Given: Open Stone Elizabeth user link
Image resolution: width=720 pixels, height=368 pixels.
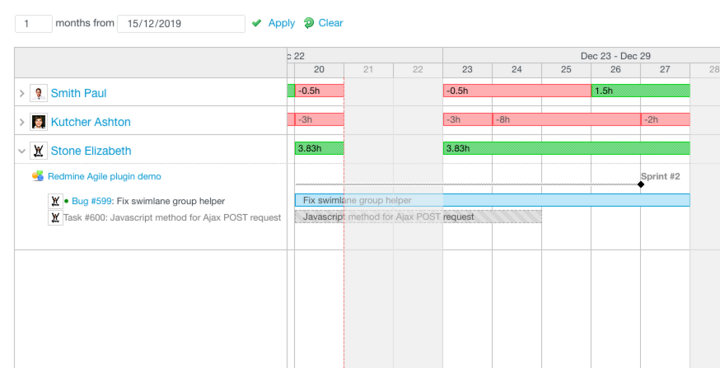Looking at the screenshot, I should (91, 151).
